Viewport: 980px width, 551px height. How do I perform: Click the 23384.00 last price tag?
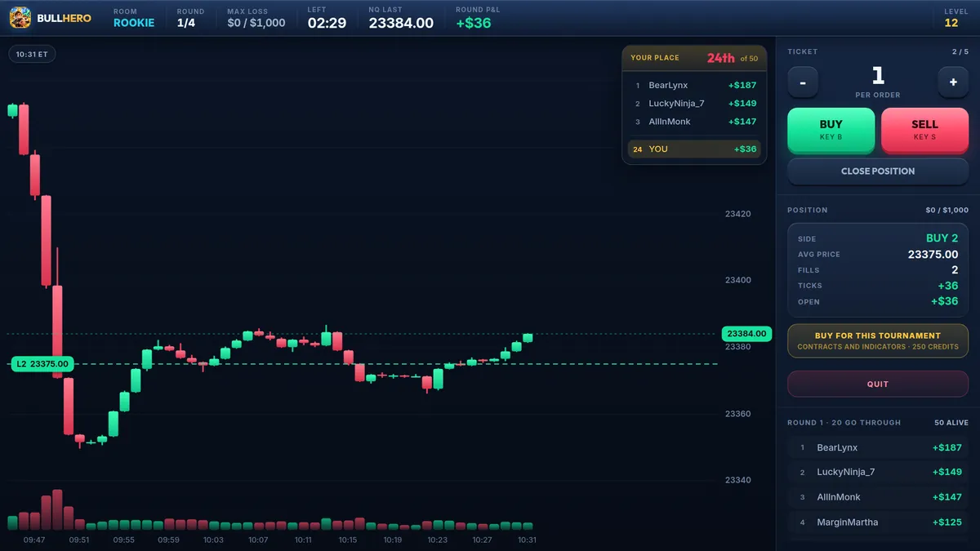coord(747,334)
